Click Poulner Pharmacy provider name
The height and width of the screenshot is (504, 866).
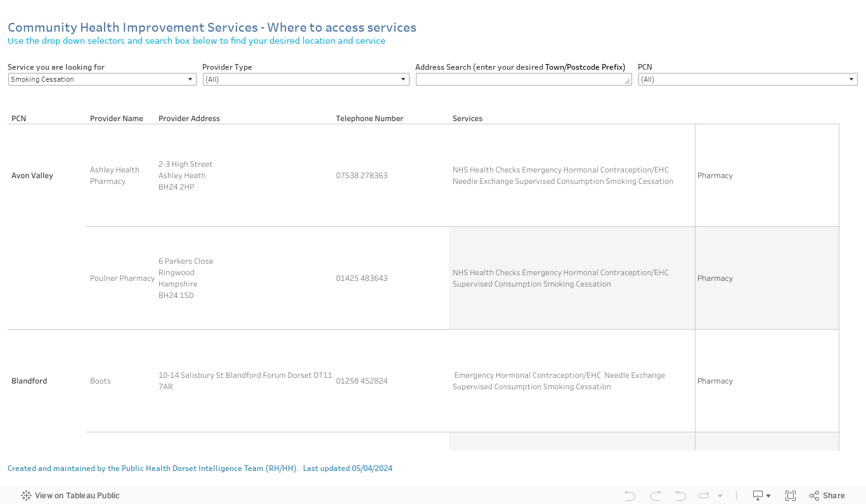[122, 278]
